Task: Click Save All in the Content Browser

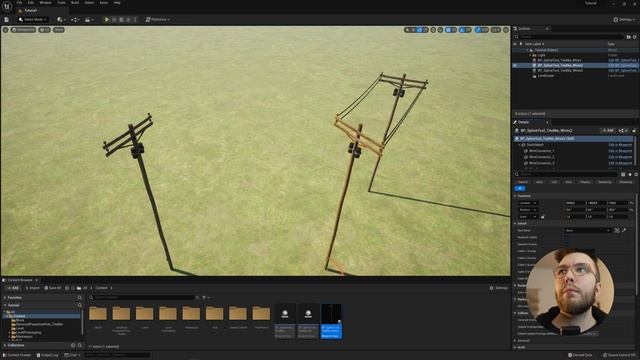Action: point(53,288)
